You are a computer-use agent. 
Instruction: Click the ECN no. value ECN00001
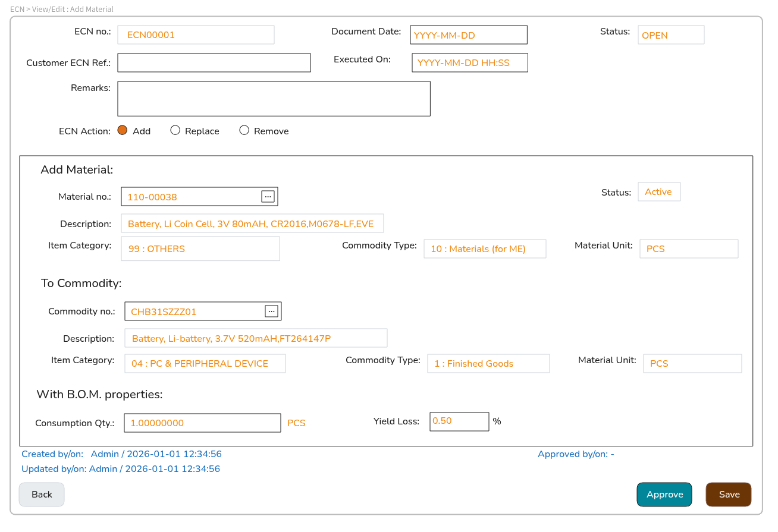(x=196, y=34)
